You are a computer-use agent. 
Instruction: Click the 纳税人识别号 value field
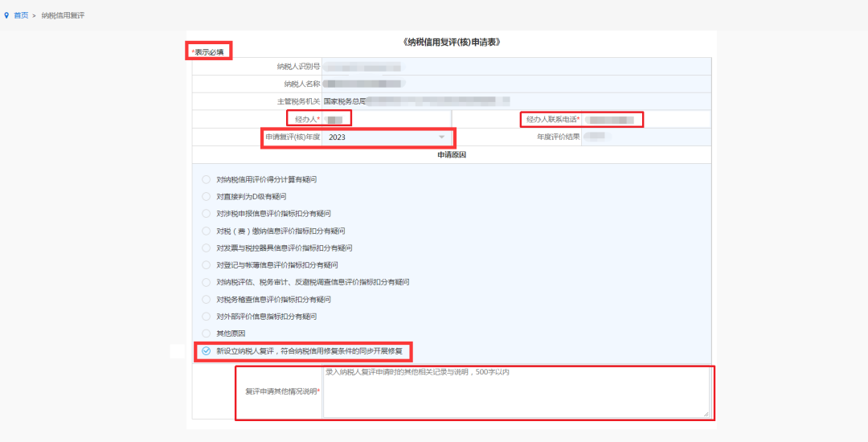pyautogui.click(x=517, y=67)
